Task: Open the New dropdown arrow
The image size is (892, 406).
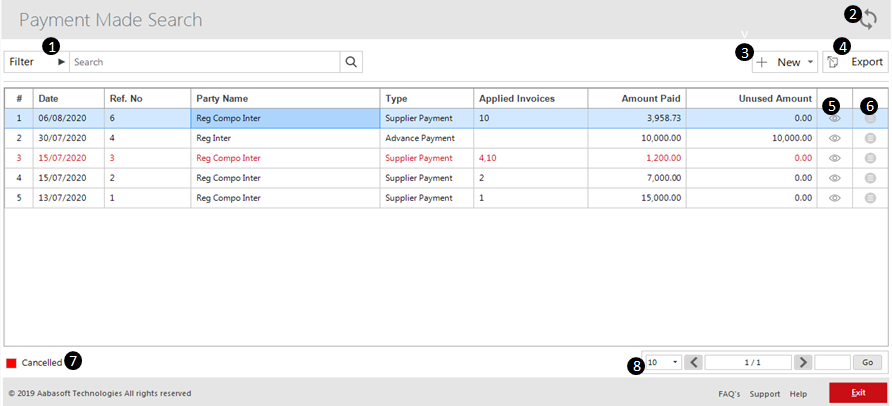Action: (x=810, y=62)
